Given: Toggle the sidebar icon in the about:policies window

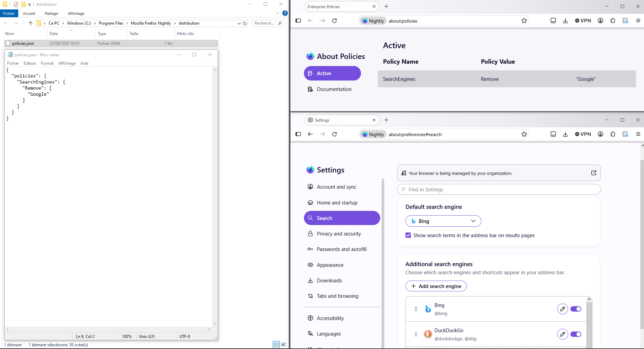Looking at the screenshot, I should coord(298,21).
